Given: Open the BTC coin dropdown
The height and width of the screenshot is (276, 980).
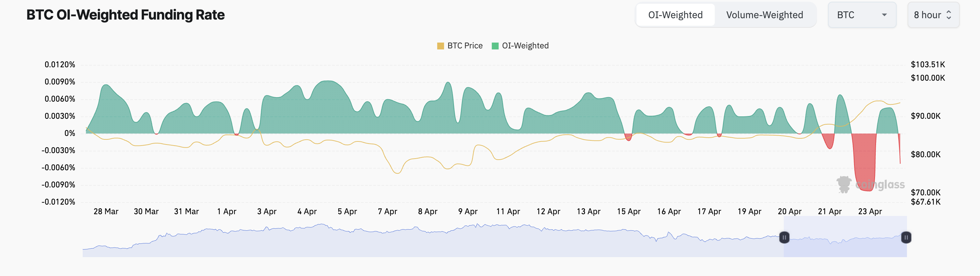Looking at the screenshot, I should coord(862,15).
